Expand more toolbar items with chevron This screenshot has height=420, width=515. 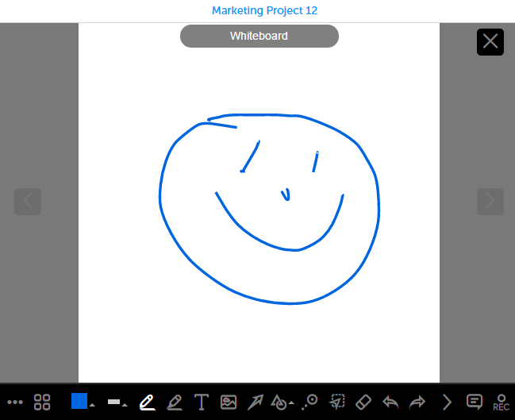[x=447, y=402]
